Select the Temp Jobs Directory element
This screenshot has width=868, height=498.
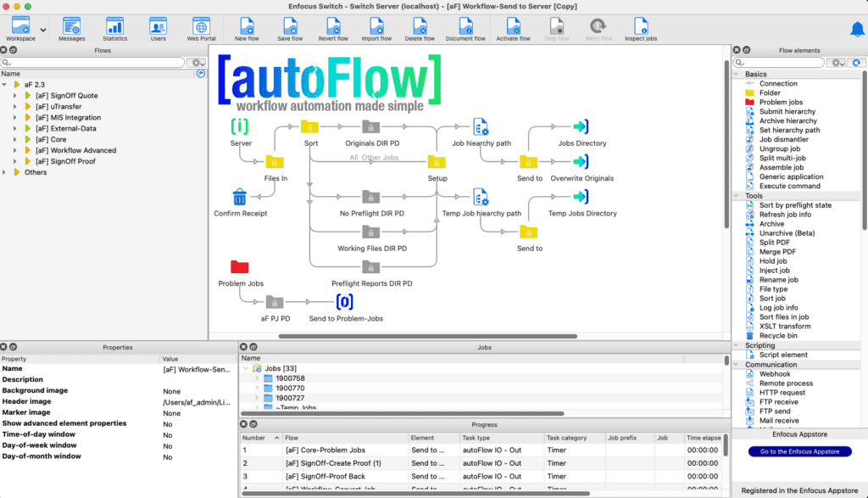(x=581, y=197)
